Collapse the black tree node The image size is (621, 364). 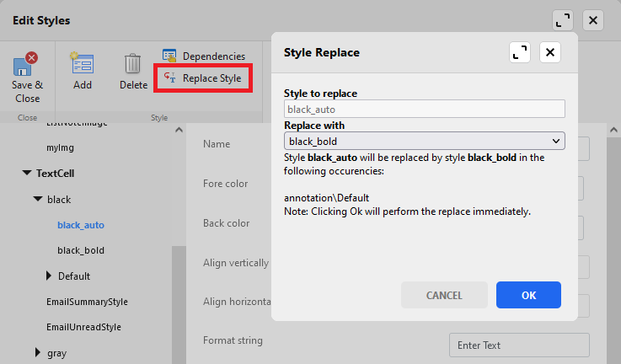tap(37, 200)
